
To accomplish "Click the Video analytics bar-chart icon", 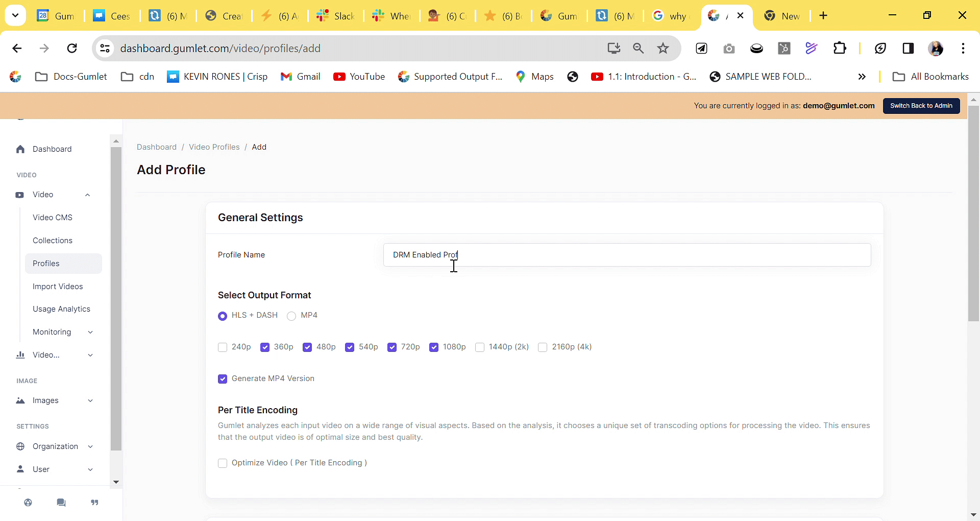I will (20, 355).
